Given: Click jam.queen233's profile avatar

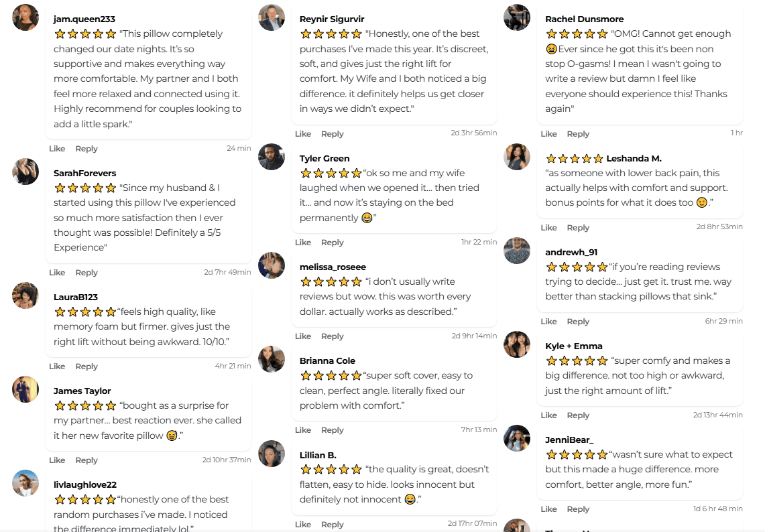Looking at the screenshot, I should pos(25,17).
